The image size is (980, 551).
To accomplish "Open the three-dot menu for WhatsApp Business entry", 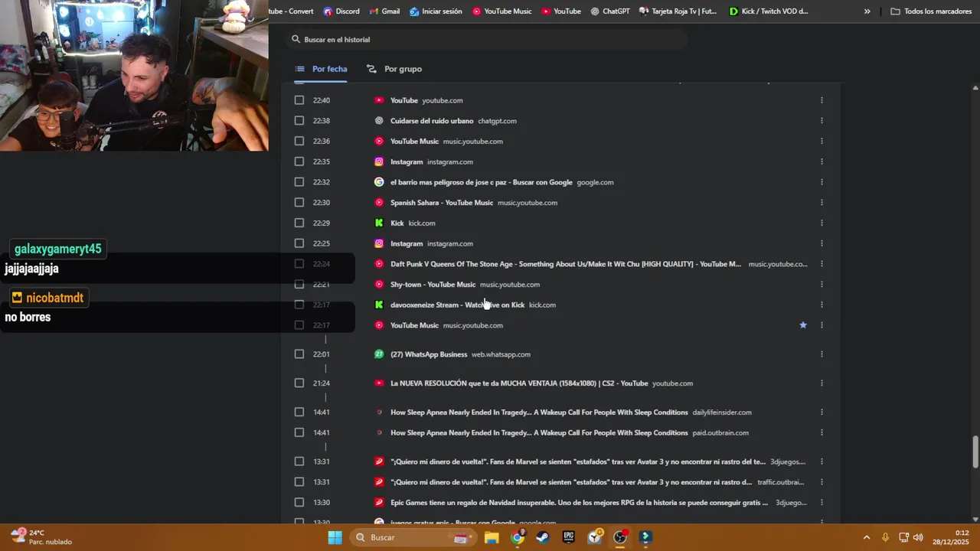I will 822,354.
